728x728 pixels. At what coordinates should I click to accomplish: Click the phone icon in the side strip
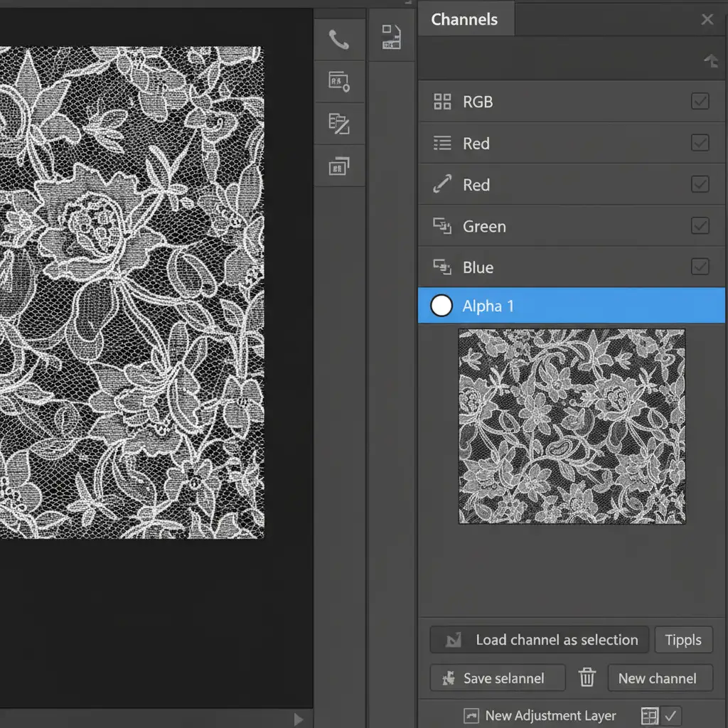click(339, 40)
